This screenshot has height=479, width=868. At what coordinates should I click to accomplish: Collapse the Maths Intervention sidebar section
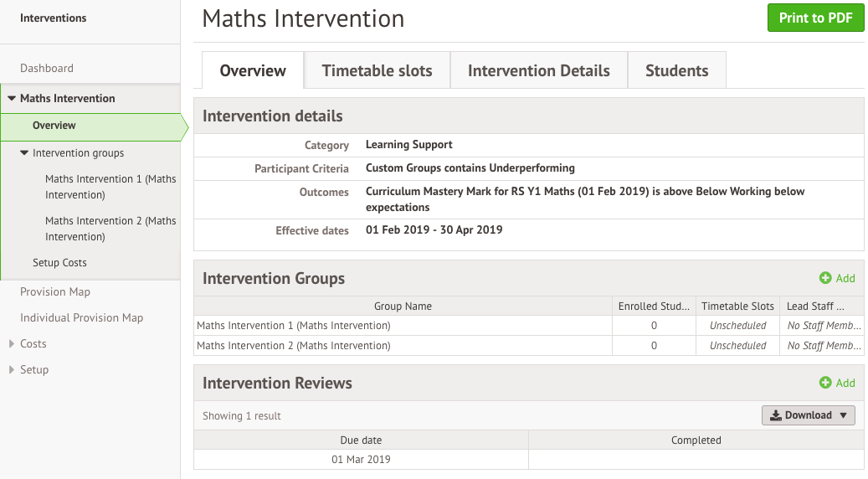tap(11, 98)
